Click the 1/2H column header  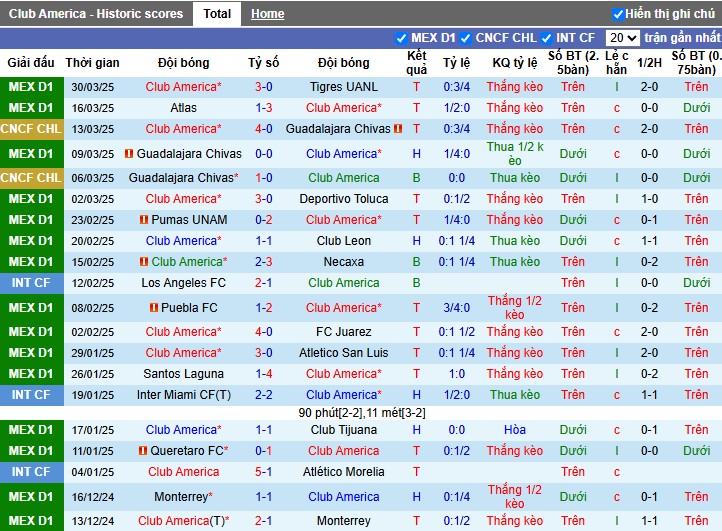pos(649,63)
